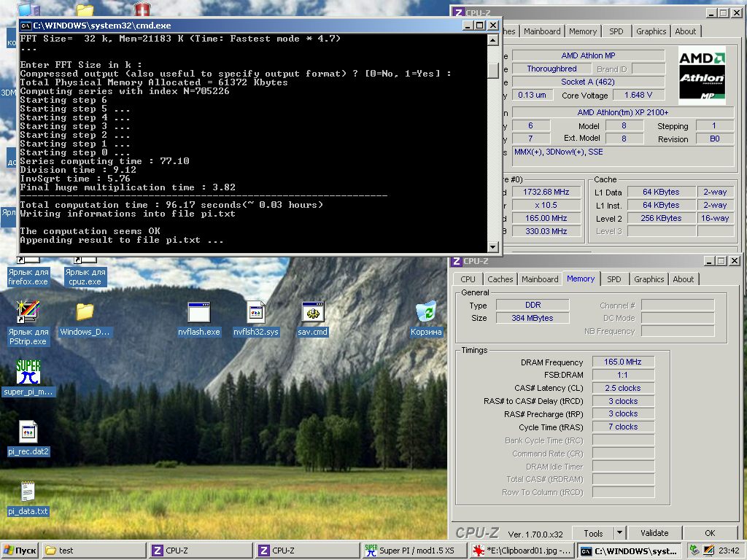
Task: Click the second CPU-Z taskbar button
Action: point(308,551)
